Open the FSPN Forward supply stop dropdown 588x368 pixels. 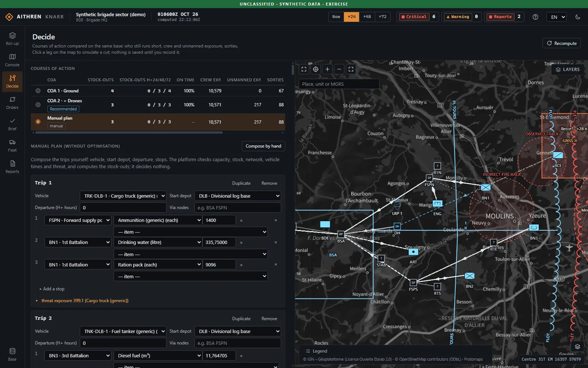coord(78,220)
